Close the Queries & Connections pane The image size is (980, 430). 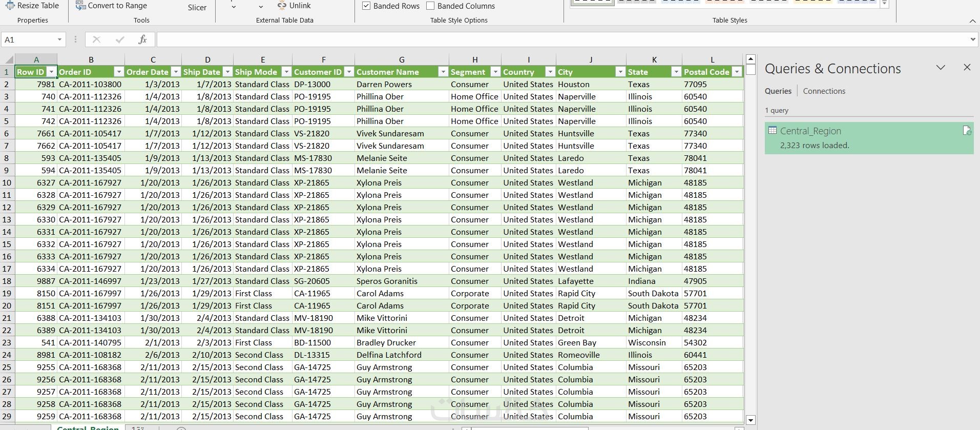click(967, 68)
